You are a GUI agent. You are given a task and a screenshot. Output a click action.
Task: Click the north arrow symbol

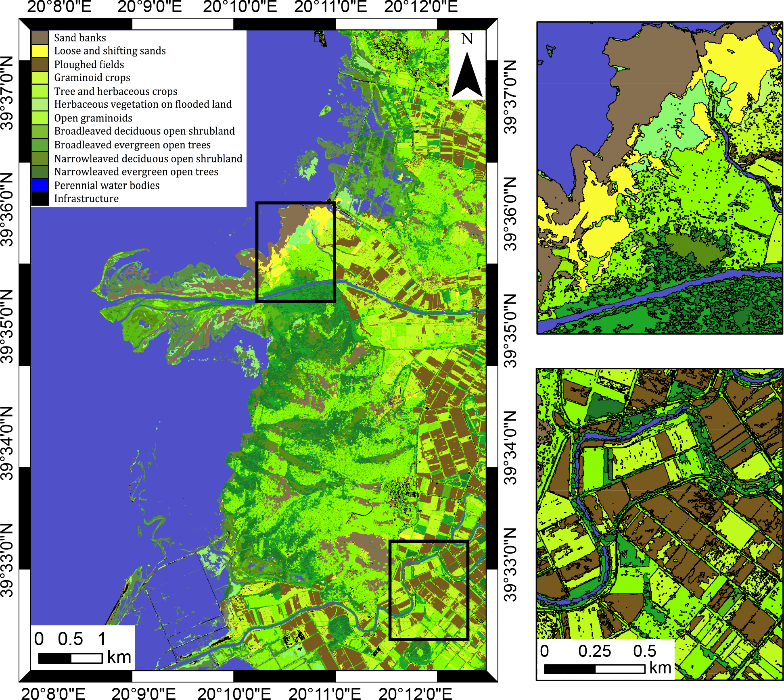tap(467, 74)
